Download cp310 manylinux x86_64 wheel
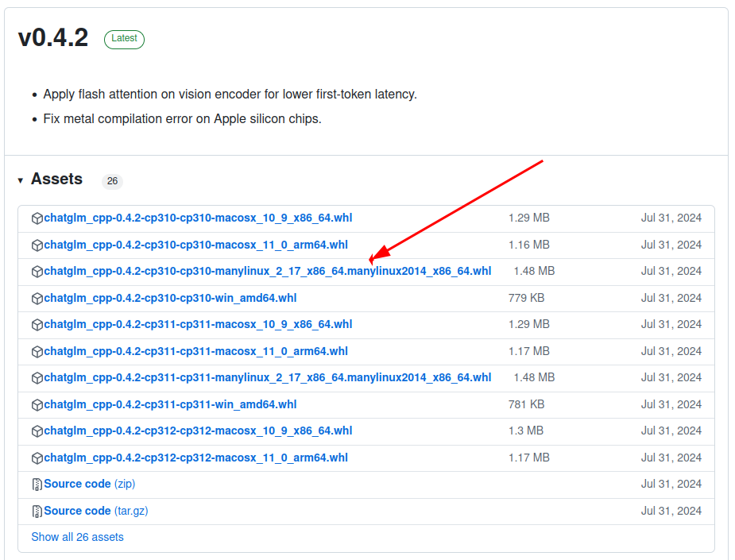This screenshot has width=735, height=560. point(268,272)
